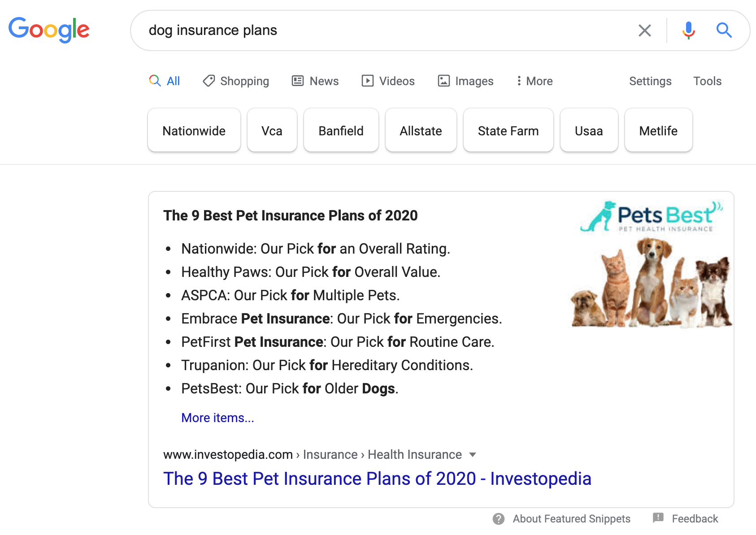The width and height of the screenshot is (756, 535).
Task: Select the Metlife filter chip
Action: (658, 130)
